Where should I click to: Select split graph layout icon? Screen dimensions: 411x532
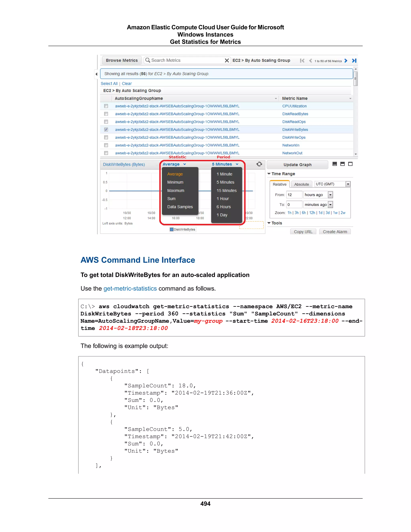click(x=343, y=164)
